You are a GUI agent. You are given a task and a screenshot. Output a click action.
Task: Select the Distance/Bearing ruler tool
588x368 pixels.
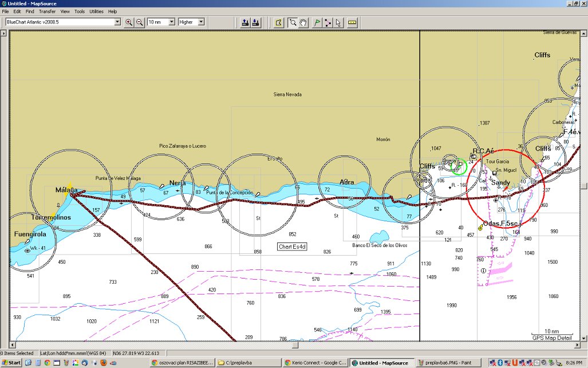pos(352,22)
